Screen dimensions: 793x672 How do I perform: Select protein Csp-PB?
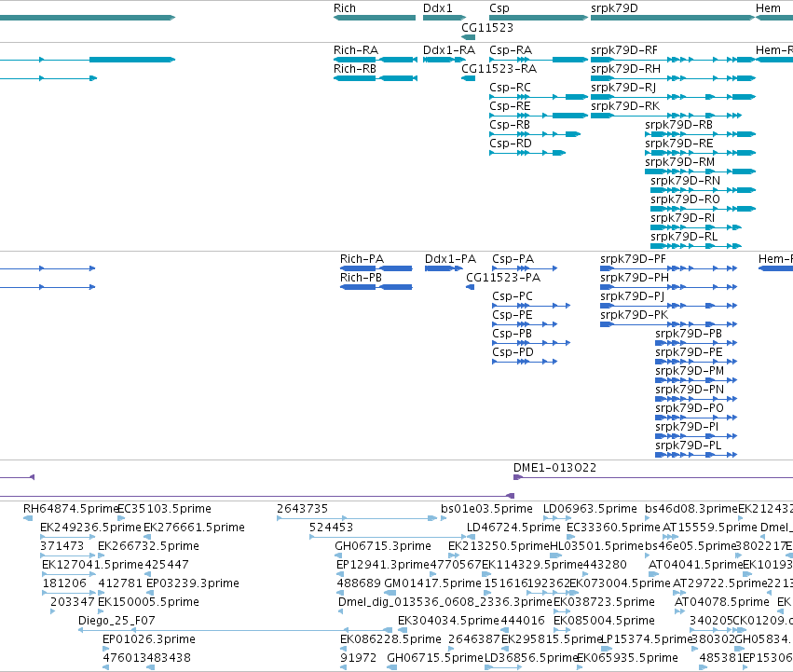point(512,334)
